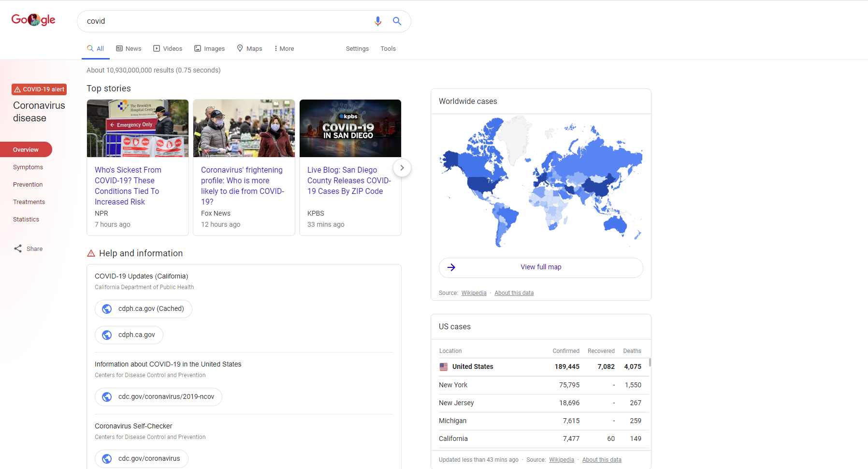Viewport: 868px width, 469px height.
Task: Click the globe icon beside cdc.gov/coronavirus/2019-ncov
Action: [107, 397]
